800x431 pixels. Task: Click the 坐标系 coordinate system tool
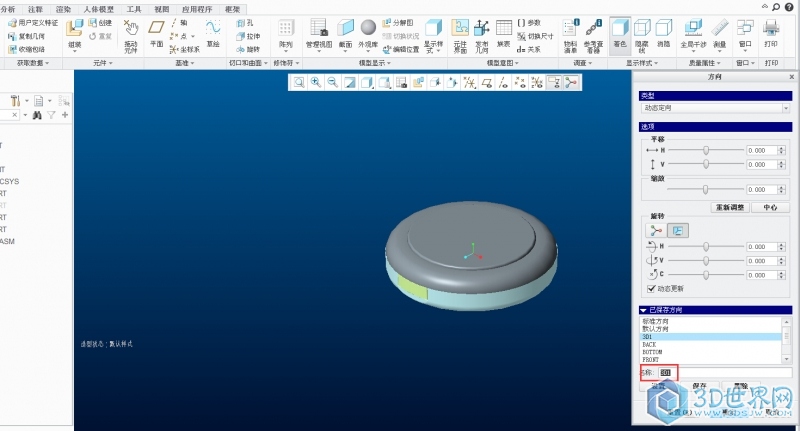[x=185, y=49]
